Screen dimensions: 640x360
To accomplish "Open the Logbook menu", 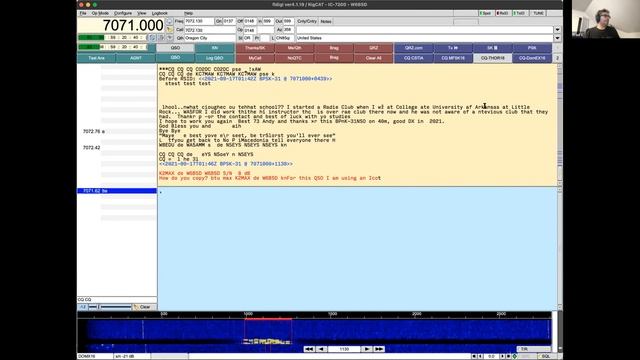I will pos(160,13).
